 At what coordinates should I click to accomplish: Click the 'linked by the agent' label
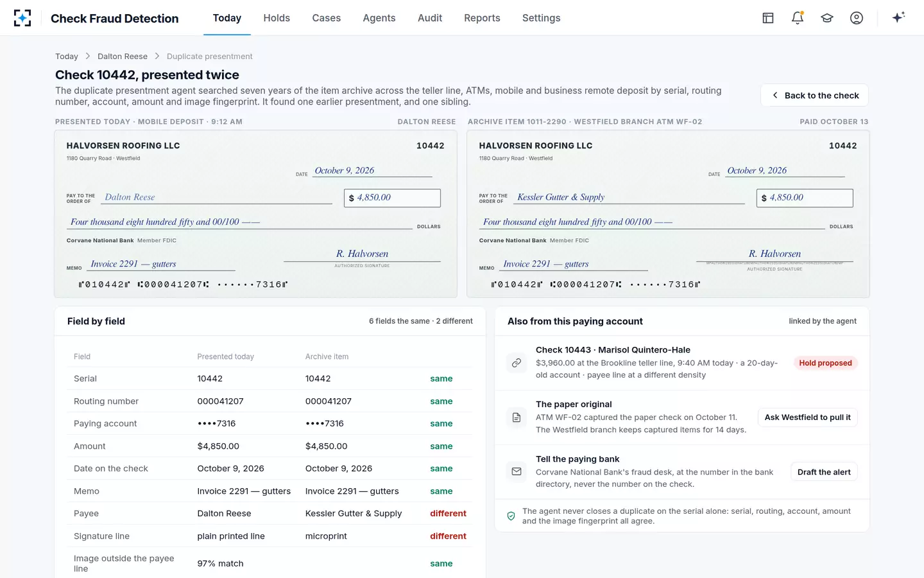pyautogui.click(x=823, y=321)
